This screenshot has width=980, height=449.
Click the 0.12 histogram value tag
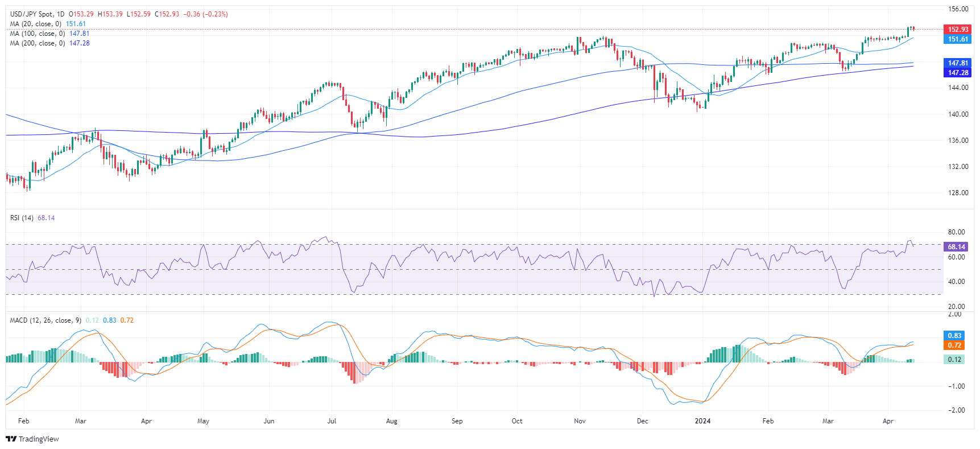(x=954, y=360)
